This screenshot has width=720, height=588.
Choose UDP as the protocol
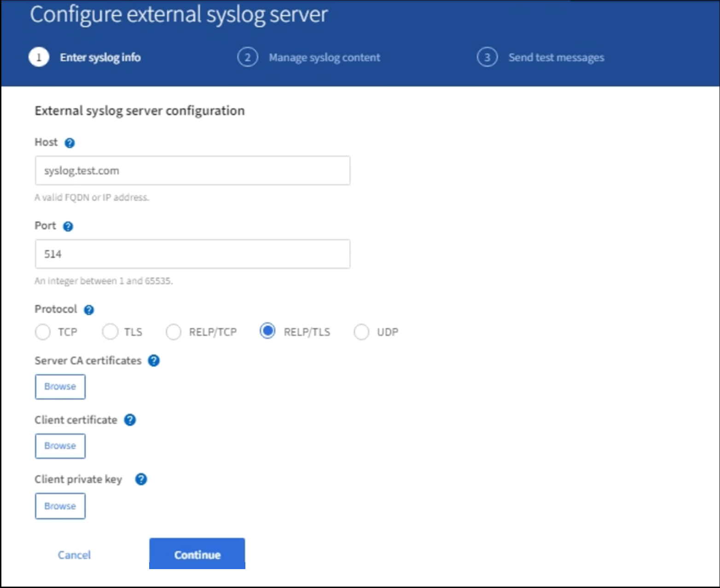tap(361, 332)
